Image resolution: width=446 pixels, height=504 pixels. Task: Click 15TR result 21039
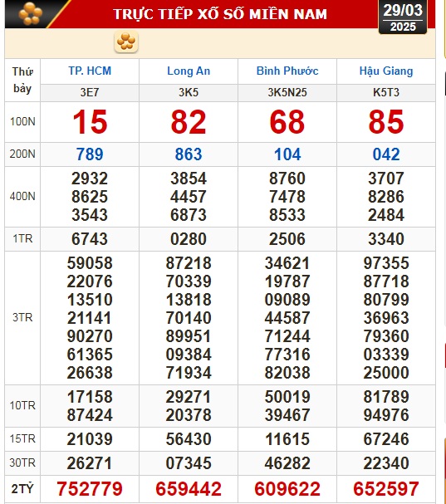tap(90, 439)
